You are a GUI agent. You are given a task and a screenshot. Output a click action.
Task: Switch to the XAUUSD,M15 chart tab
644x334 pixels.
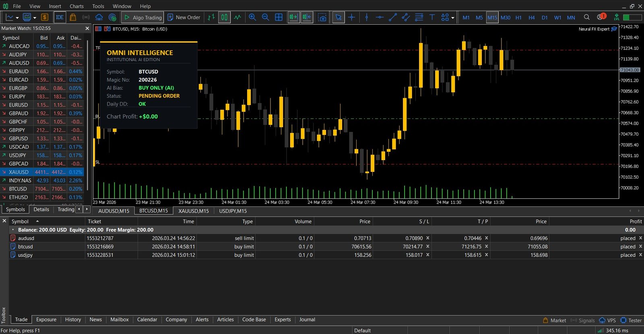pyautogui.click(x=194, y=211)
